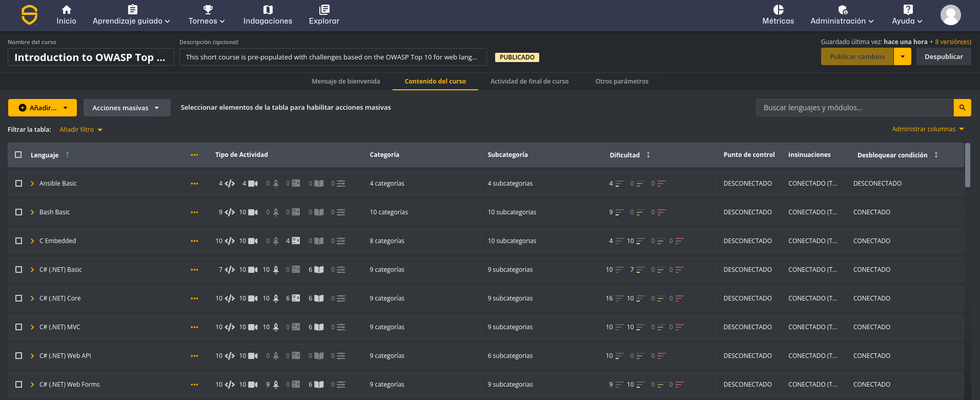
Task: Check the C Embedded row checkbox
Action: (x=19, y=241)
